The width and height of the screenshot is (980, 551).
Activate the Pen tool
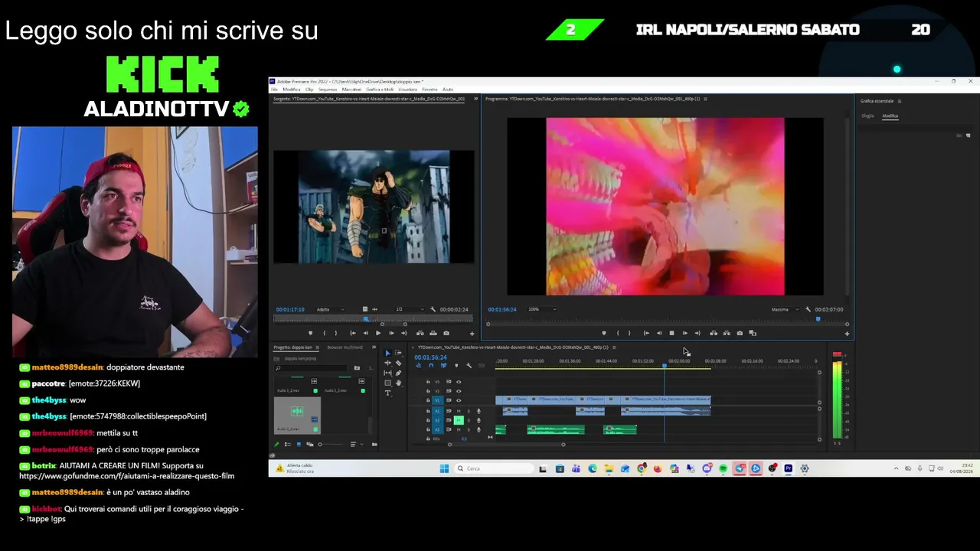tap(398, 373)
